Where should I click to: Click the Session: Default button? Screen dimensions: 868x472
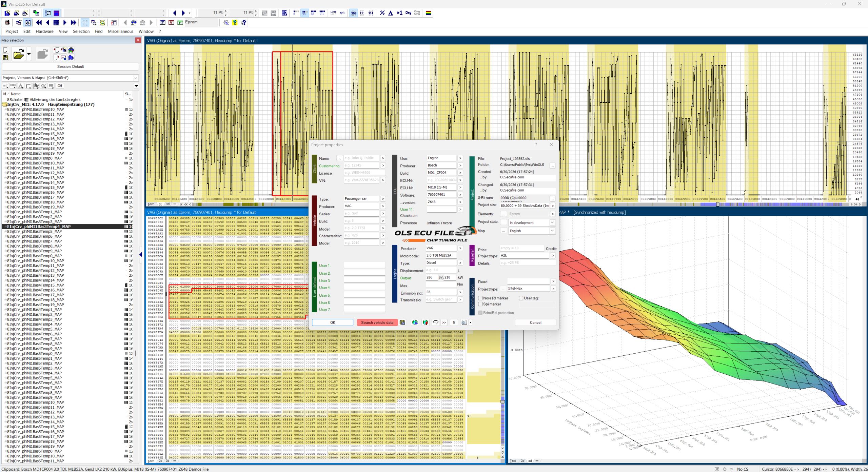tap(71, 66)
